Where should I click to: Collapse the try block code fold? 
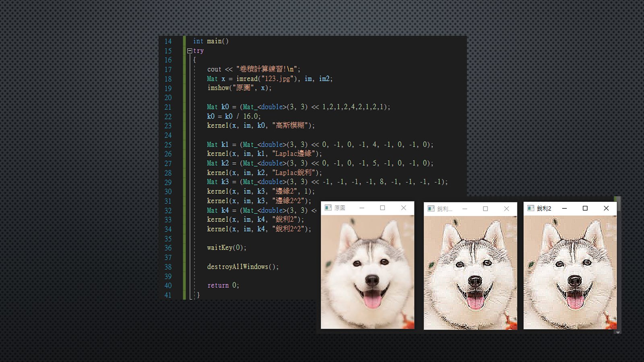click(x=189, y=51)
